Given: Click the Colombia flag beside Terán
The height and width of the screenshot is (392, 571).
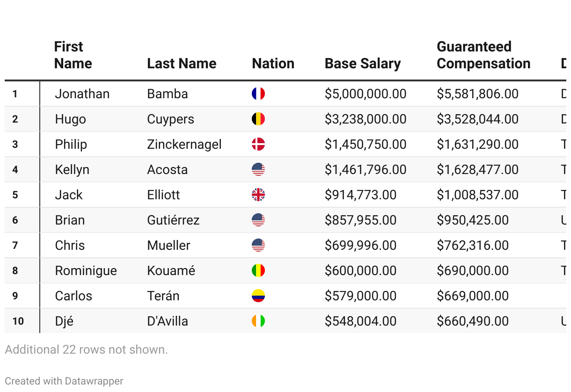Looking at the screenshot, I should click(258, 296).
